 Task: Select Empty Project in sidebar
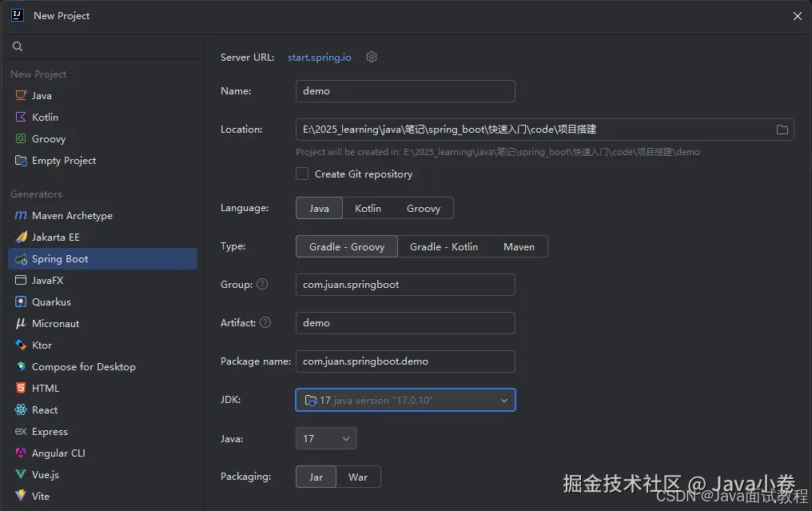click(x=62, y=160)
